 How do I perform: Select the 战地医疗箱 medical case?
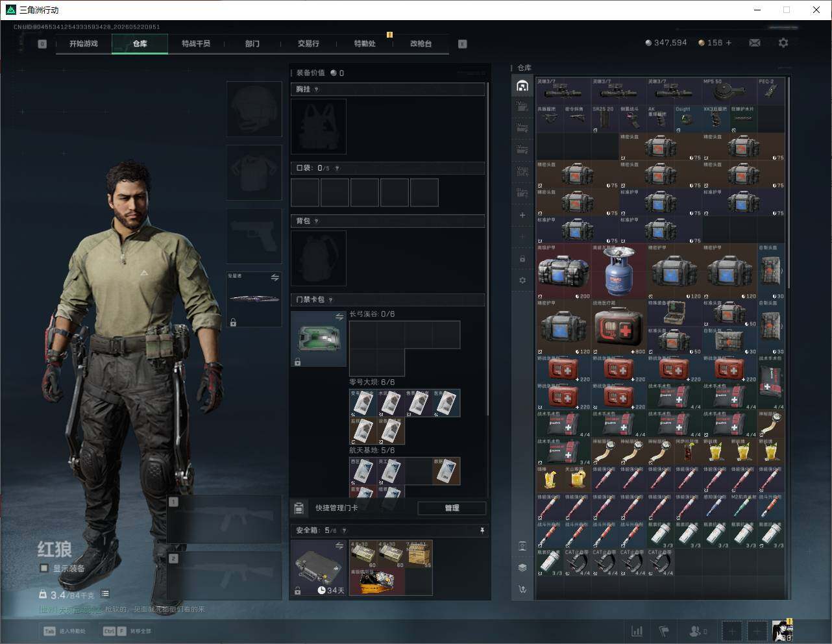coord(619,327)
